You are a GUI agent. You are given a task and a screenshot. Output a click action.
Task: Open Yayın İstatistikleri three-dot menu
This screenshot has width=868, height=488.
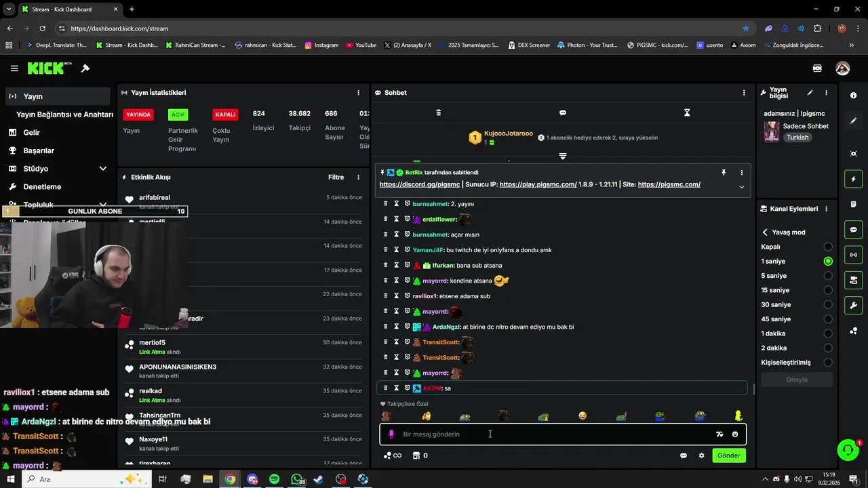point(359,93)
